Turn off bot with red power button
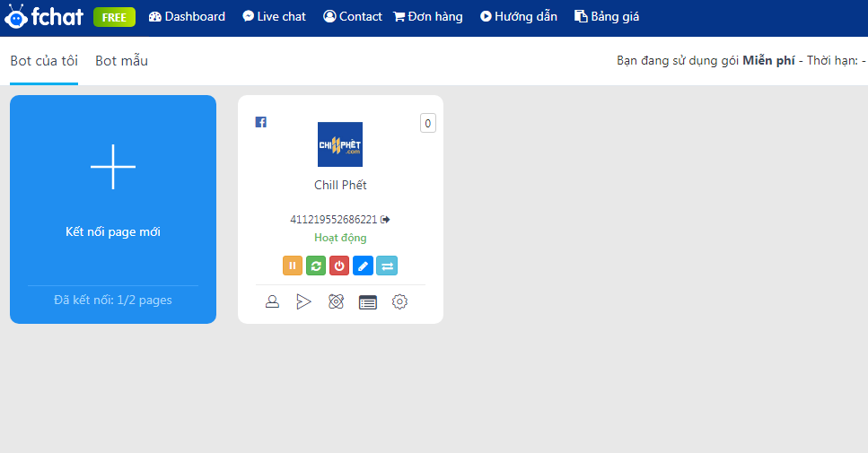 [x=339, y=266]
